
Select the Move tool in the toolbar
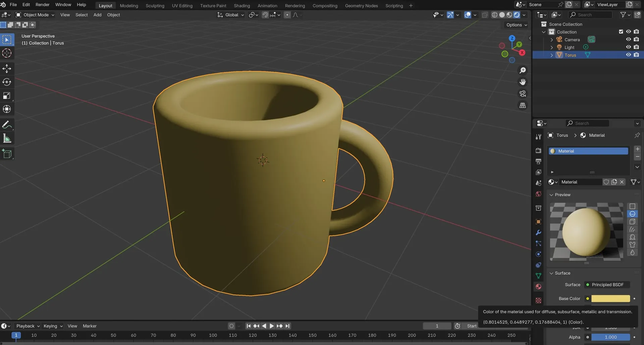pyautogui.click(x=7, y=69)
